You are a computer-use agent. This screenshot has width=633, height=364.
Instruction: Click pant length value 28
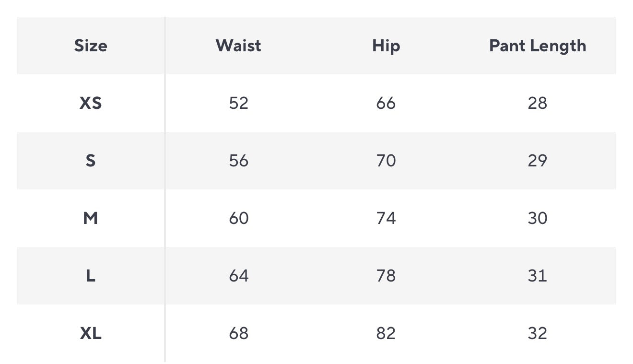pos(538,103)
